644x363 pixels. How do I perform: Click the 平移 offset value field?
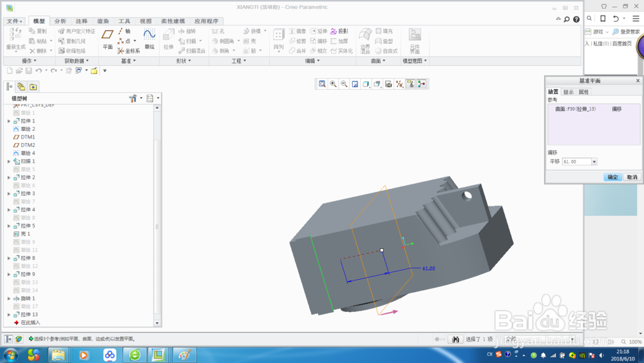[576, 162]
